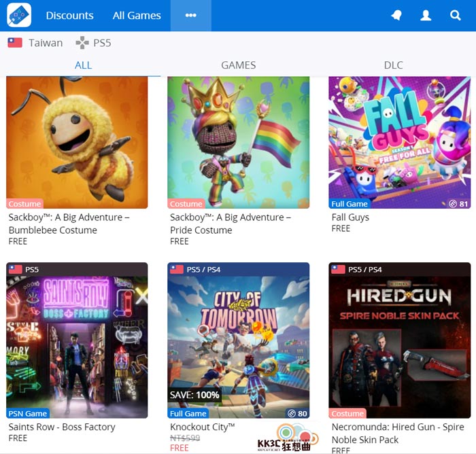Image resolution: width=476 pixels, height=454 pixels.
Task: Open the Knockout City title link
Action: click(x=203, y=427)
